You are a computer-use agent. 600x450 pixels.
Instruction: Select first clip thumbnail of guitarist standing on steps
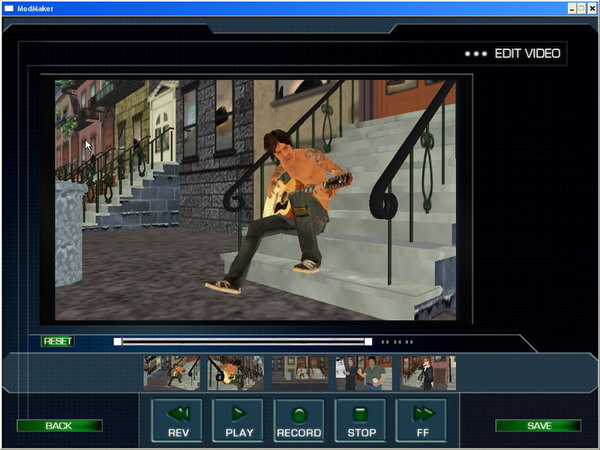[x=172, y=373]
